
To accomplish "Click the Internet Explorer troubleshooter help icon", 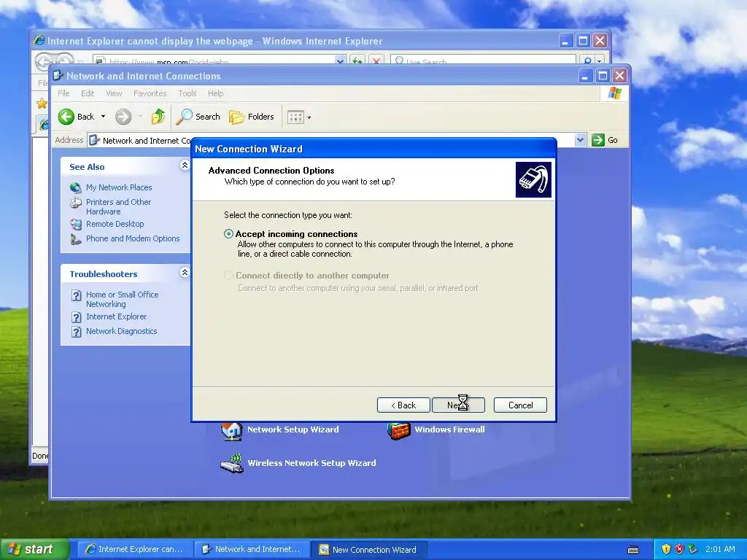I will [76, 317].
